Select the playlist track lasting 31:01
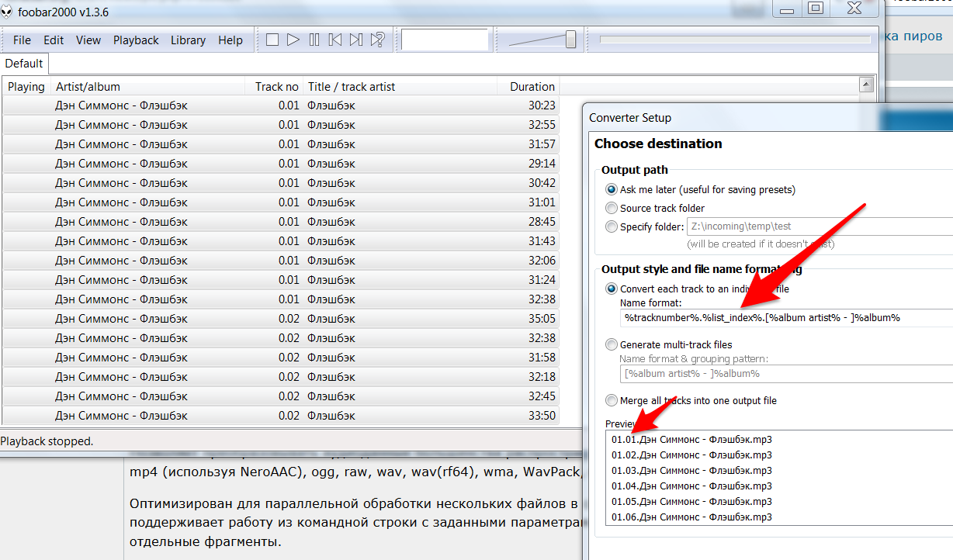Image resolution: width=953 pixels, height=560 pixels. tap(281, 202)
